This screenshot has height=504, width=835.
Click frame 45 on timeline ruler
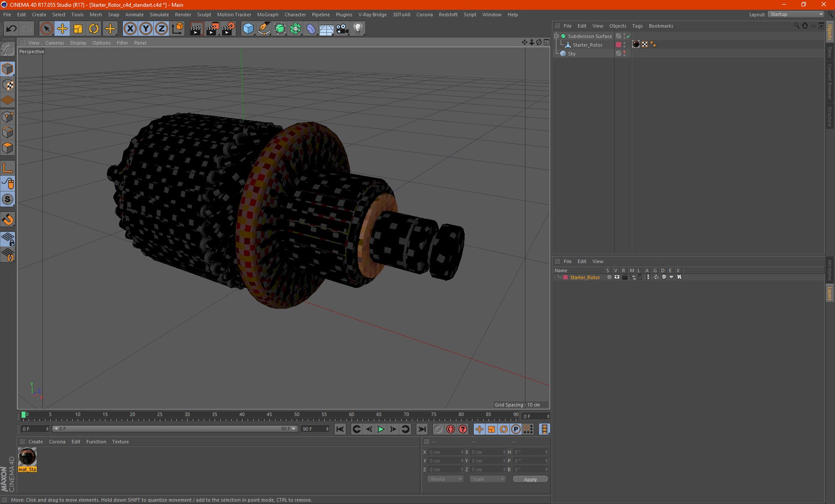(x=269, y=415)
